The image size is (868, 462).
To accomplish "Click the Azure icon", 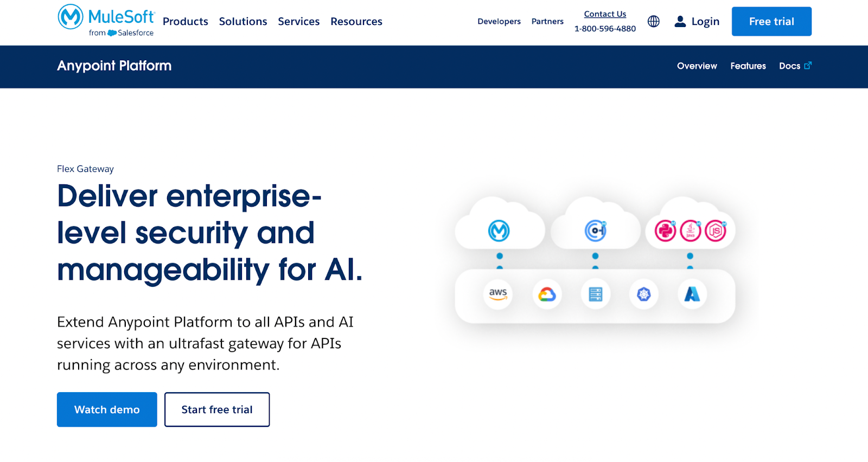I will (x=692, y=294).
